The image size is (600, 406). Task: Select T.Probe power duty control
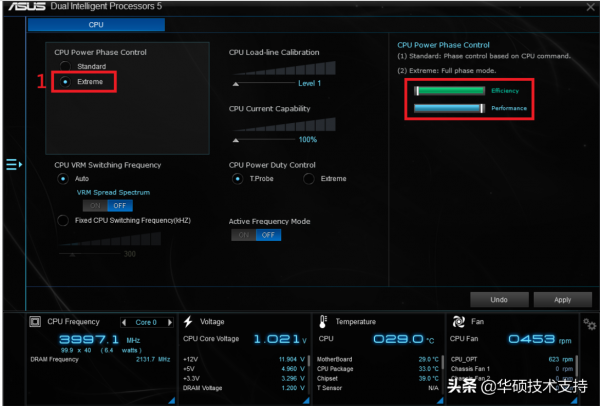tap(238, 179)
